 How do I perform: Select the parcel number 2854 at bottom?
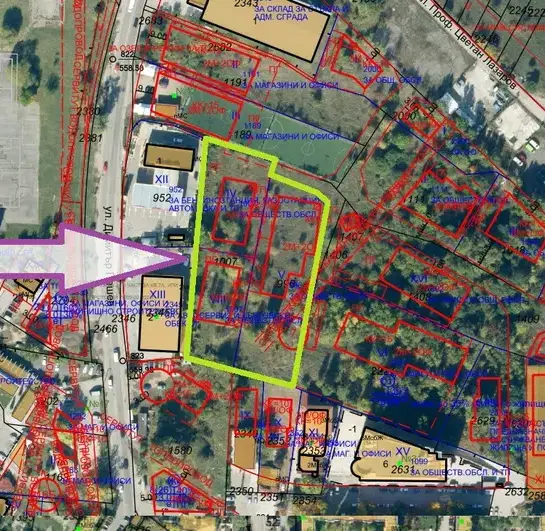[x=304, y=500]
